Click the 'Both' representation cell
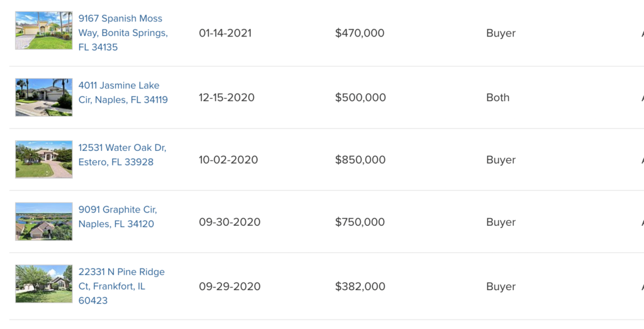Image resolution: width=644 pixels, height=329 pixels. coord(497,98)
